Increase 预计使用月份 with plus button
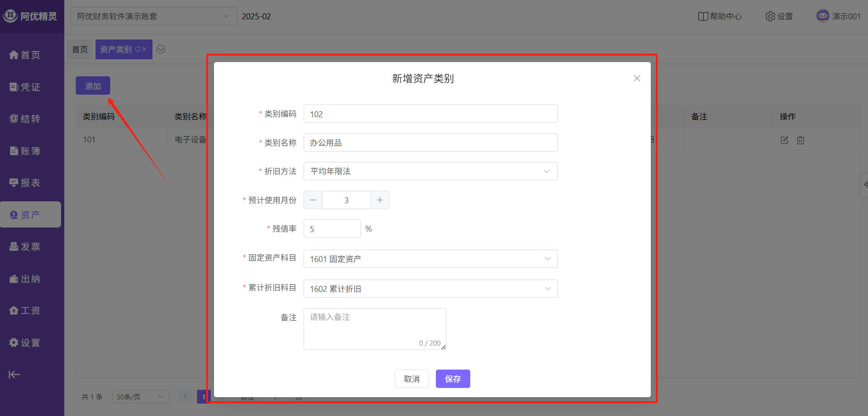 tap(380, 200)
